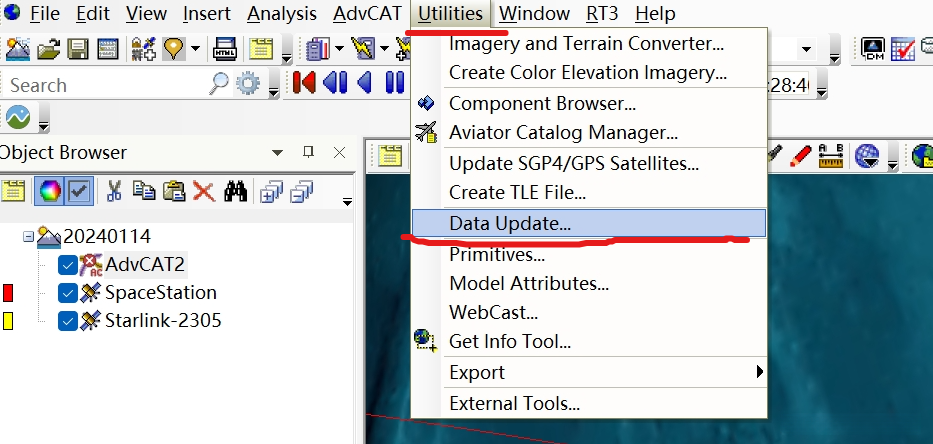933x444 pixels.
Task: Click the red SpaceStation color swatch
Action: [8, 293]
